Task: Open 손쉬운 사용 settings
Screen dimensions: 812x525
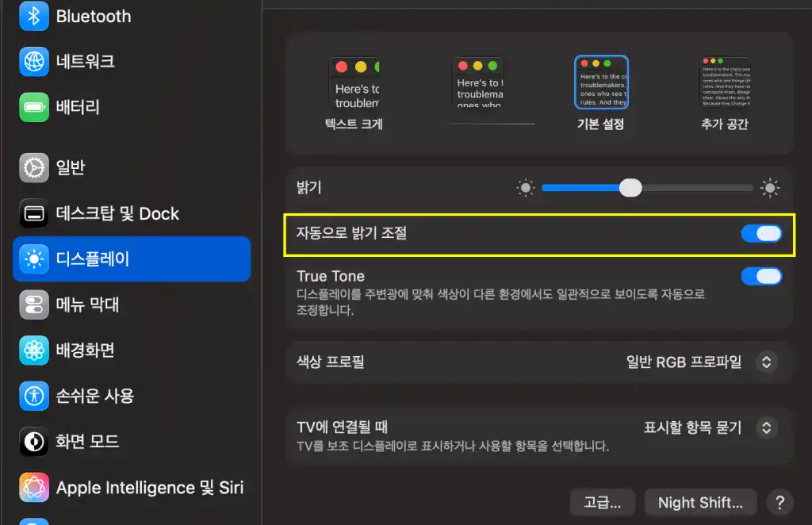Action: pyautogui.click(x=132, y=396)
